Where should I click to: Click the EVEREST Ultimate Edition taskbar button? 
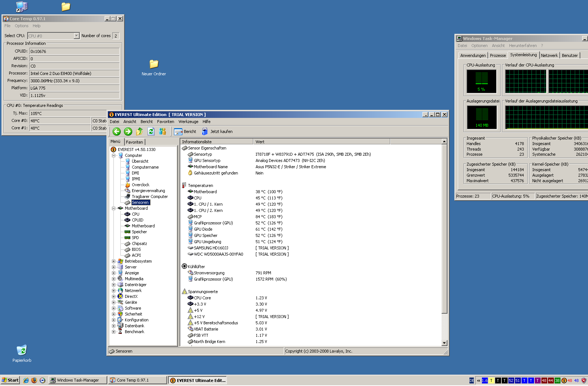coord(197,380)
